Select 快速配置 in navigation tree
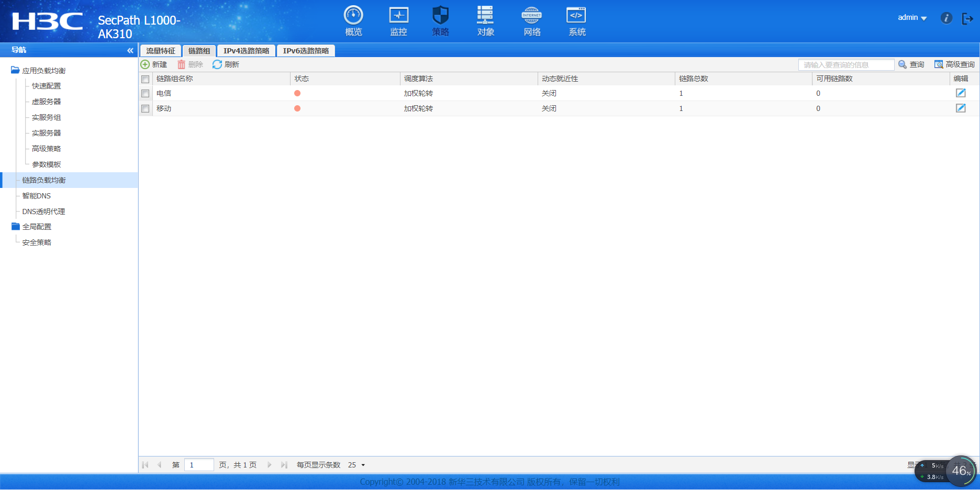 [x=47, y=86]
